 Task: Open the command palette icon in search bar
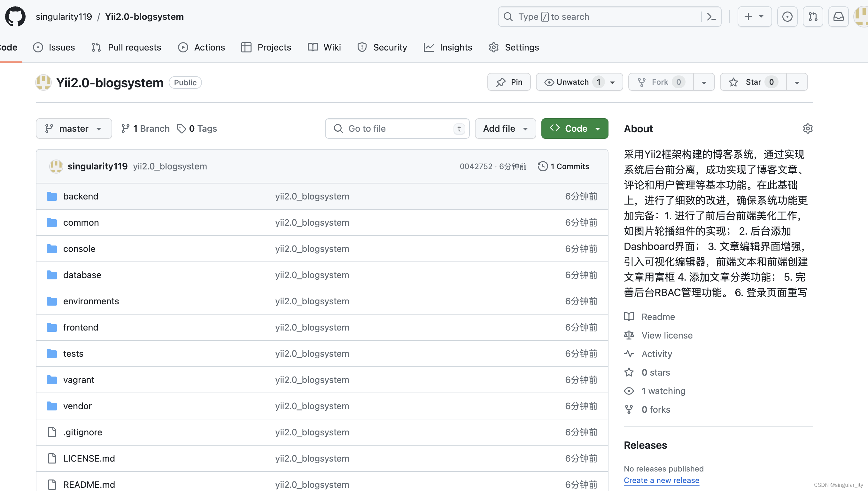coord(711,17)
